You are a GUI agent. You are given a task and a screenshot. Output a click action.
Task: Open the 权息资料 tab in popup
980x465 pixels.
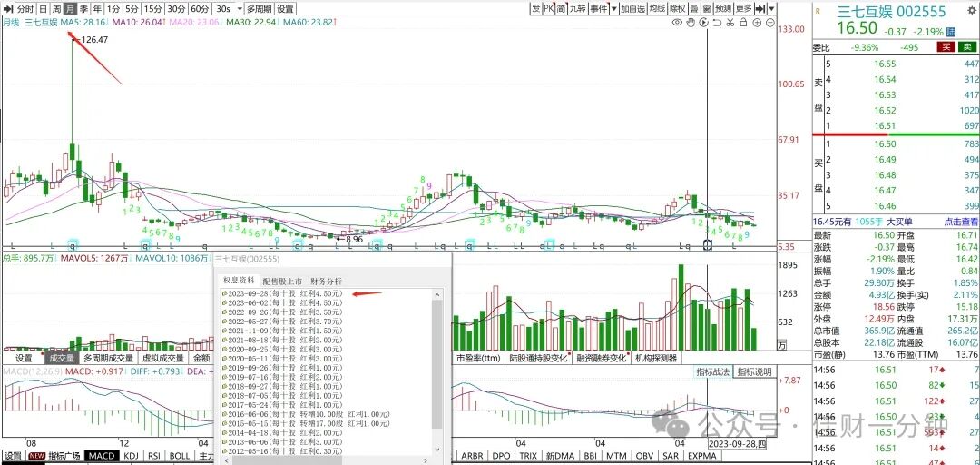pos(239,281)
